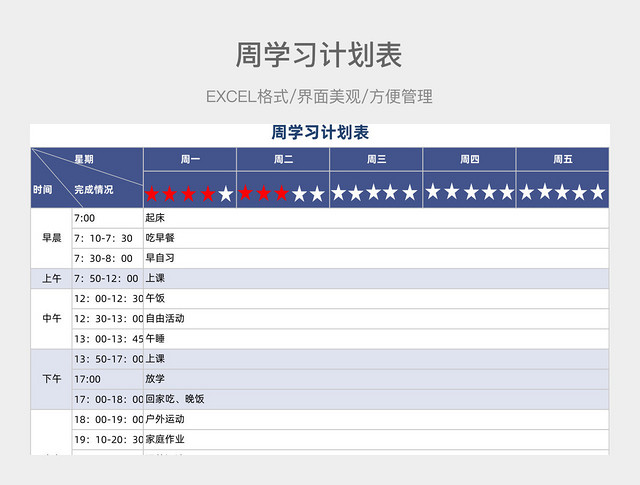This screenshot has width=640, height=485.
Task: Select the 7:50-12:00 time cell
Action: [x=108, y=278]
